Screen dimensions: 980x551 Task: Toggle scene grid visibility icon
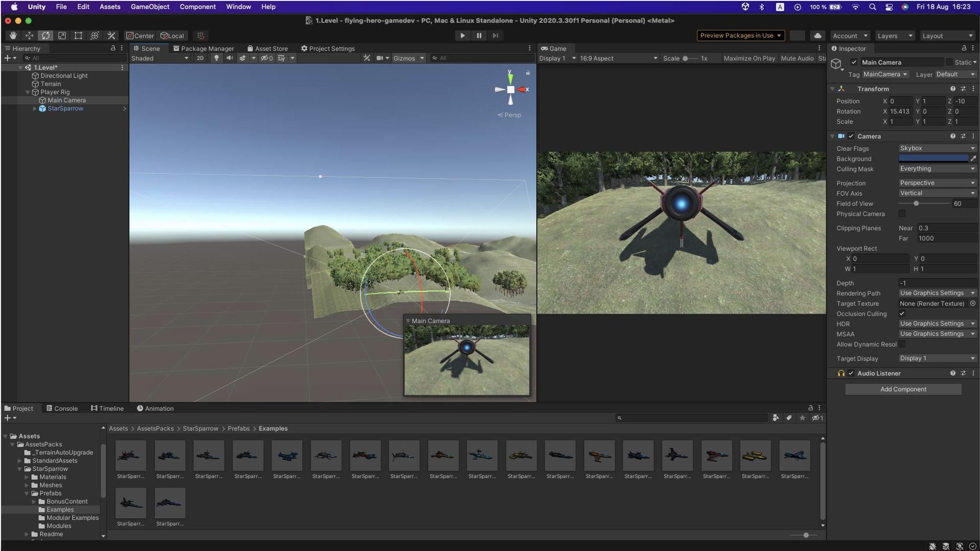click(281, 58)
